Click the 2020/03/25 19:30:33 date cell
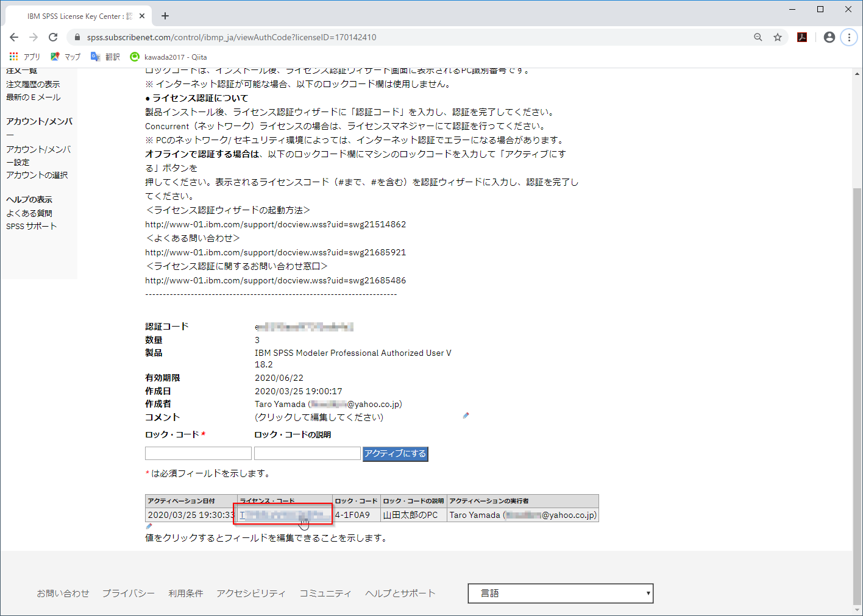 191,515
